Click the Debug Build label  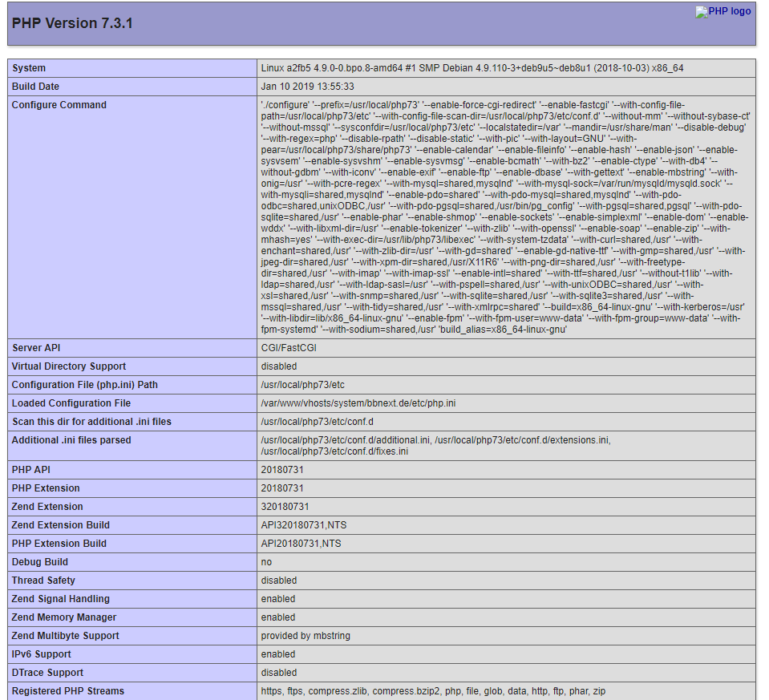point(40,562)
